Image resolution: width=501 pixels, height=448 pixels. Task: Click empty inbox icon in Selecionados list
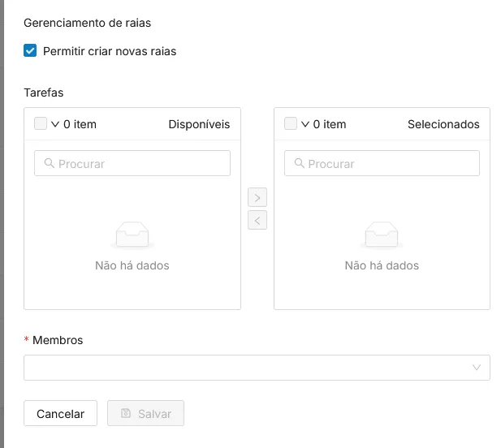coord(382,235)
